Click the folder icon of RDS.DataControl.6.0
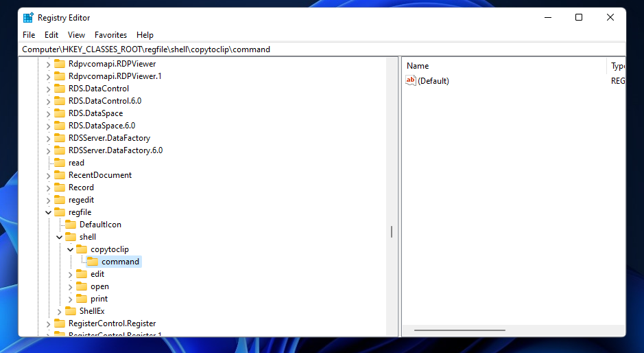Viewport: 644px width, 353px height. tap(60, 101)
